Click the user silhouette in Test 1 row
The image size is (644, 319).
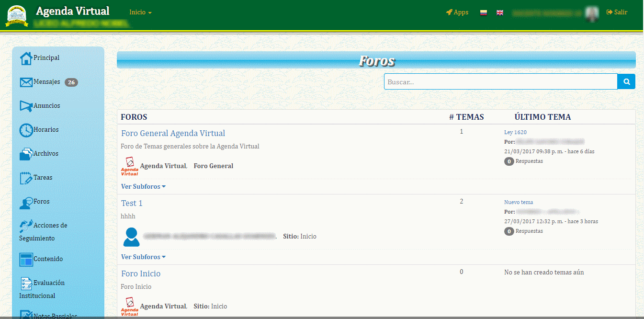coord(131,237)
